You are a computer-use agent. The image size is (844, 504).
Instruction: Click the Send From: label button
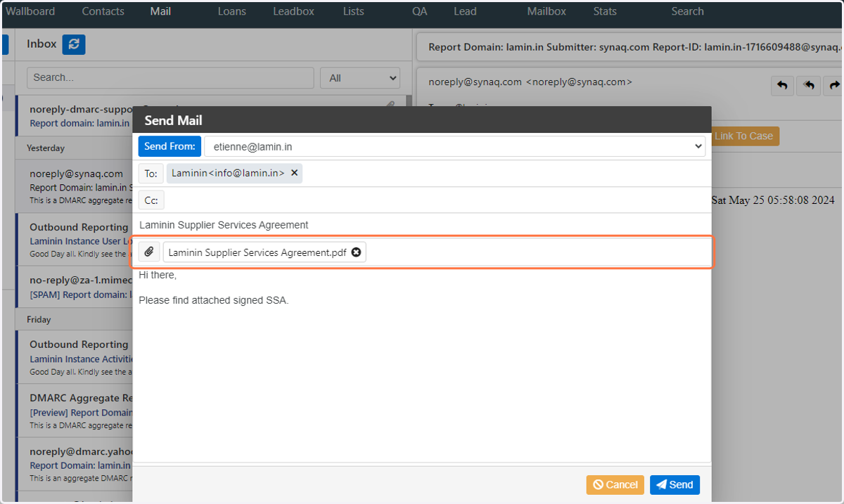point(170,147)
